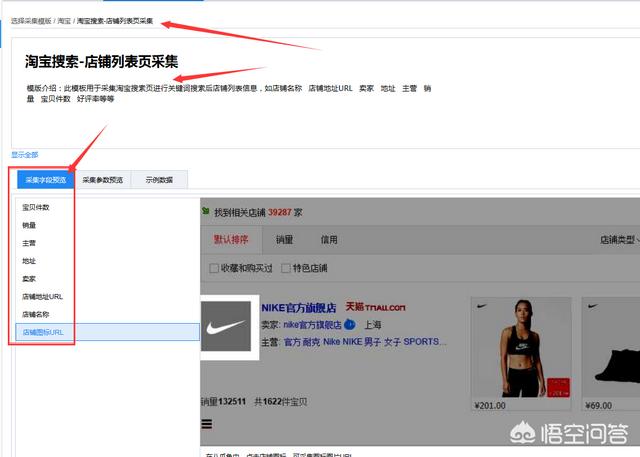Open the NIKE官方旗舰店 store link
The height and width of the screenshot is (457, 640).
pos(299,307)
